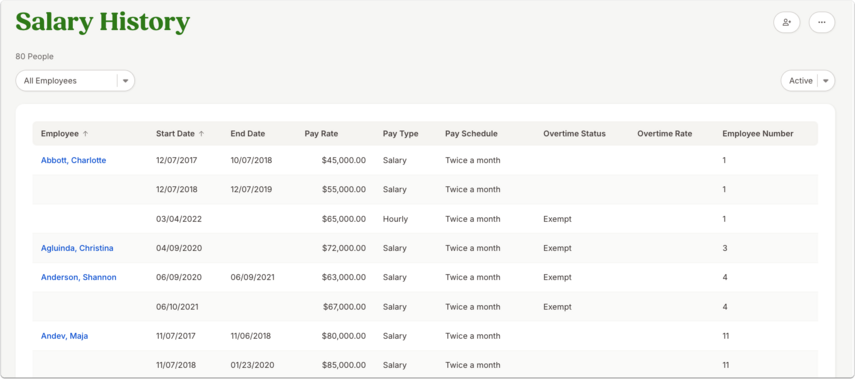
Task: Click the 80 People count label
Action: (34, 57)
